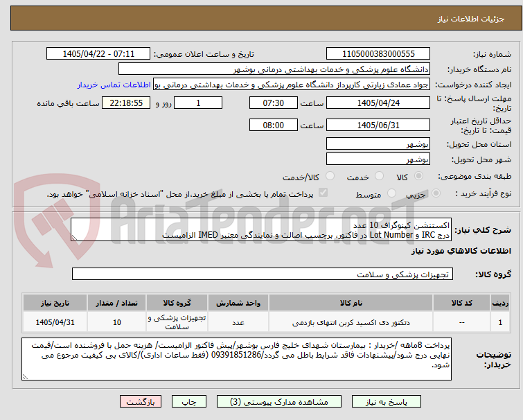523x420 pixels.
Task: Click the deadline time field 07:30
Action: [274, 103]
